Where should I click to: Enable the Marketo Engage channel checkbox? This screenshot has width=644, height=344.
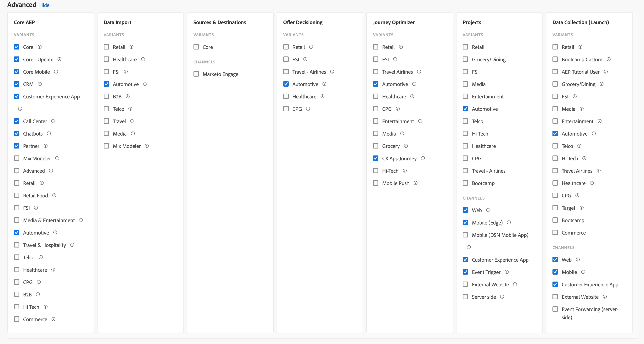[x=196, y=74]
